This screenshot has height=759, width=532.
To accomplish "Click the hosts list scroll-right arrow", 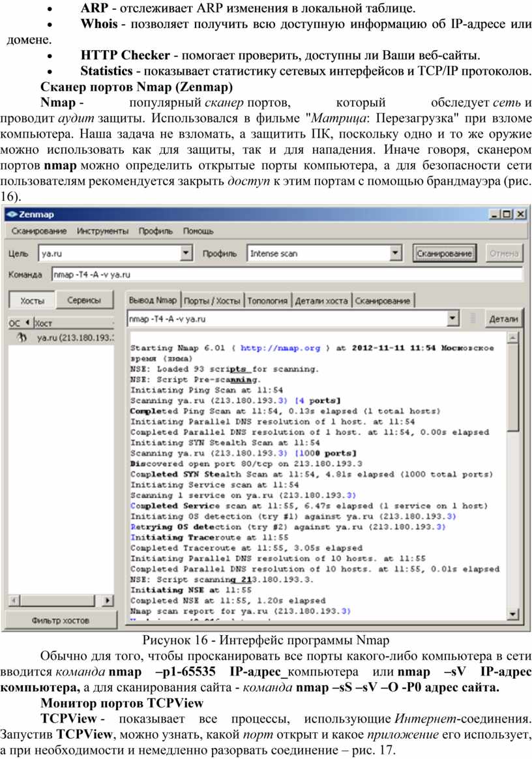I will (108, 601).
